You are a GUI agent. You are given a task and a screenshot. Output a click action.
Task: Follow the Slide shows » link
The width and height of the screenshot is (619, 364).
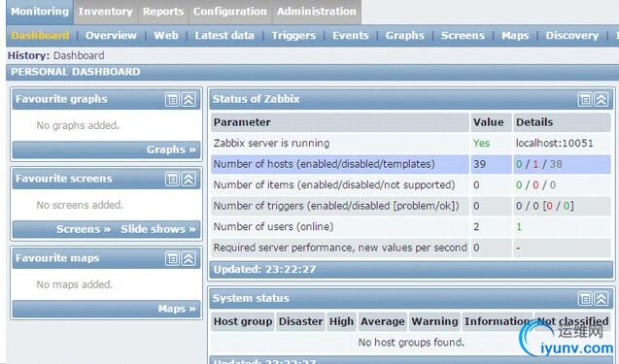158,229
